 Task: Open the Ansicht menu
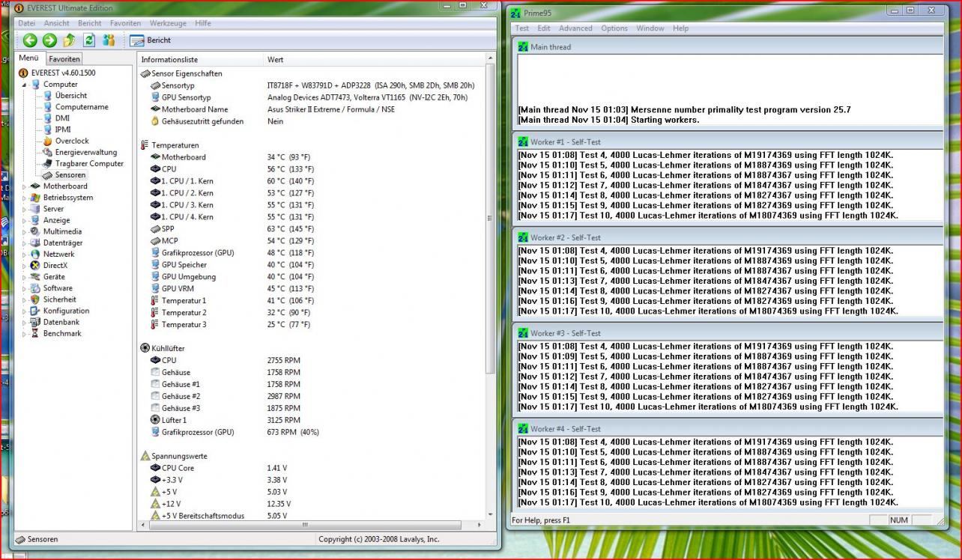click(56, 23)
